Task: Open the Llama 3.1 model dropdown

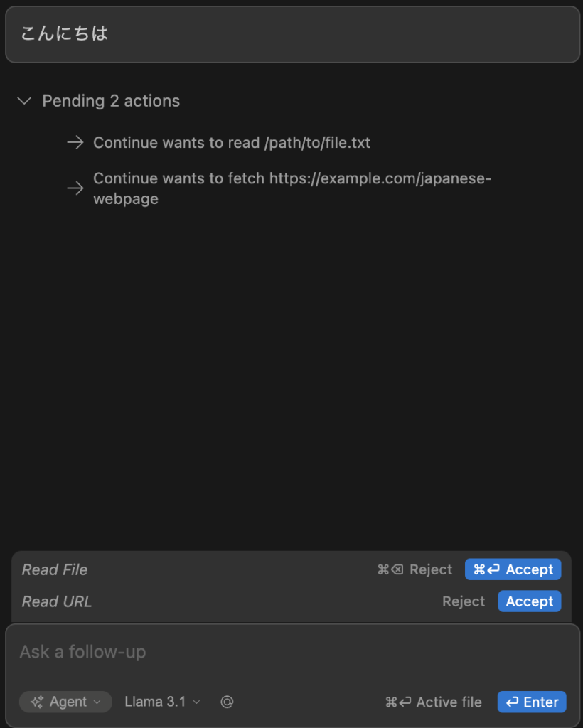Action: 162,702
